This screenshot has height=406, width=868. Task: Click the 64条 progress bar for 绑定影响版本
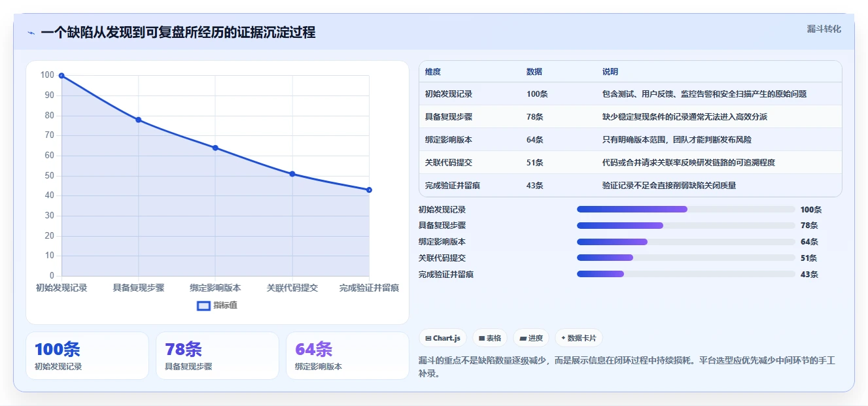point(686,242)
